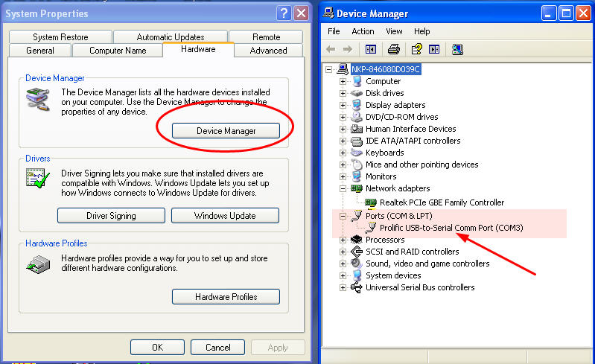Image resolution: width=595 pixels, height=364 pixels.
Task: Expand the Universal Serial Bus controllers node
Action: pos(343,287)
